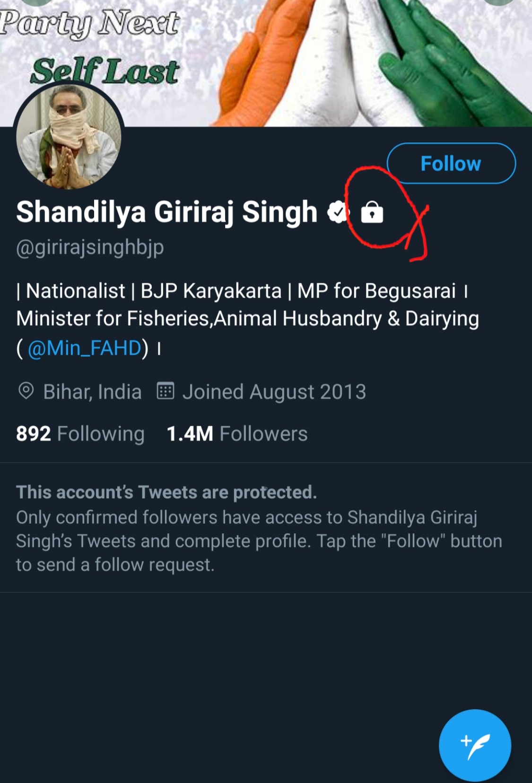
Task: Click the @girirajsinghbjp handle
Action: coord(90,247)
